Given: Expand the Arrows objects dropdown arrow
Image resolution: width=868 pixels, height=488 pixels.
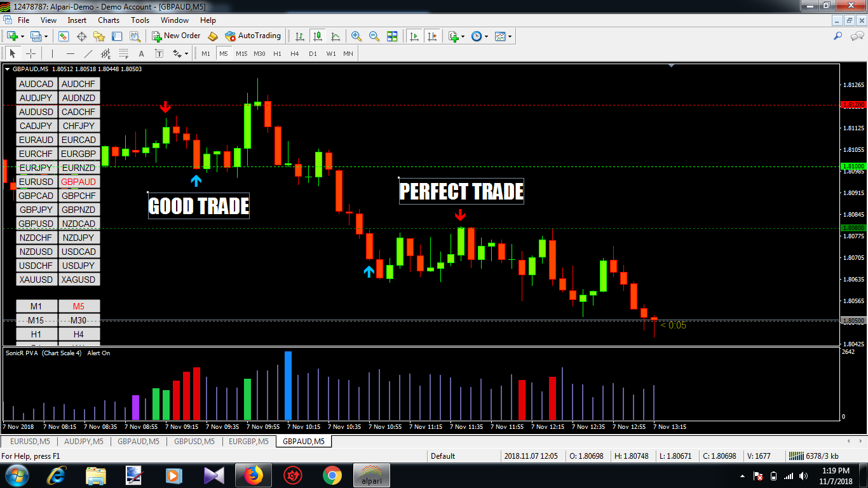Looking at the screenshot, I should [186, 53].
